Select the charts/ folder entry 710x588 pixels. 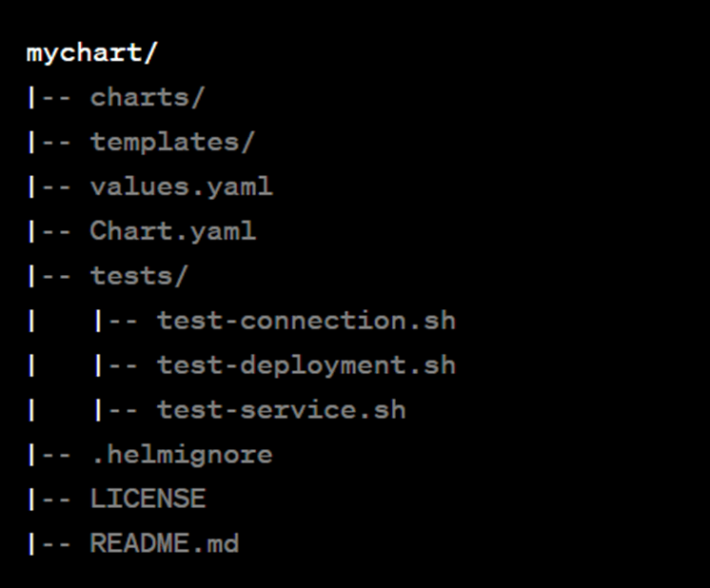tap(148, 98)
